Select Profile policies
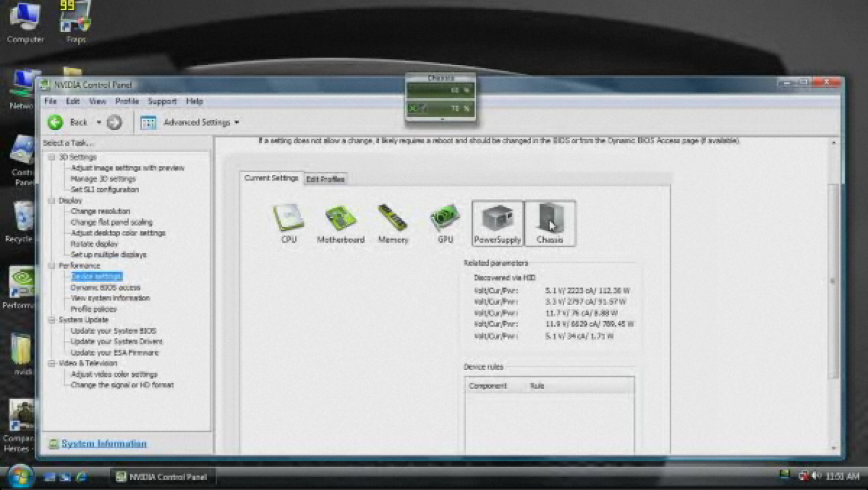868x490 pixels. (x=94, y=309)
